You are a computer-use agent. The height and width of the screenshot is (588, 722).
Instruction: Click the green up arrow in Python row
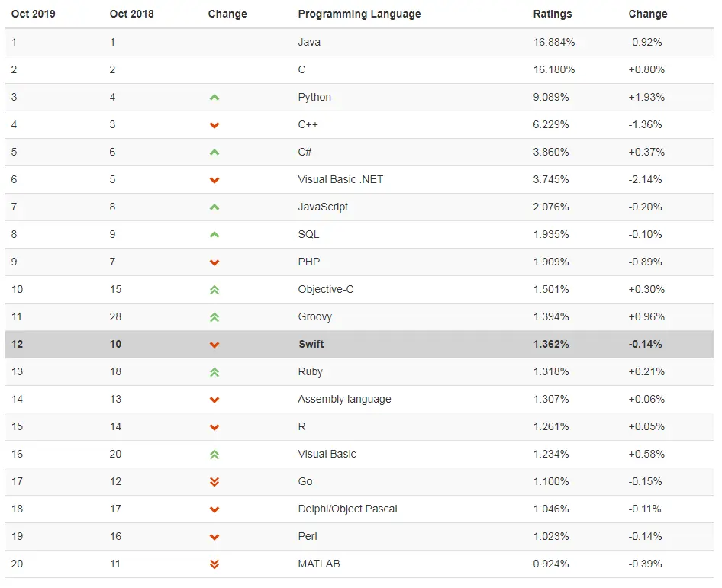click(x=214, y=98)
